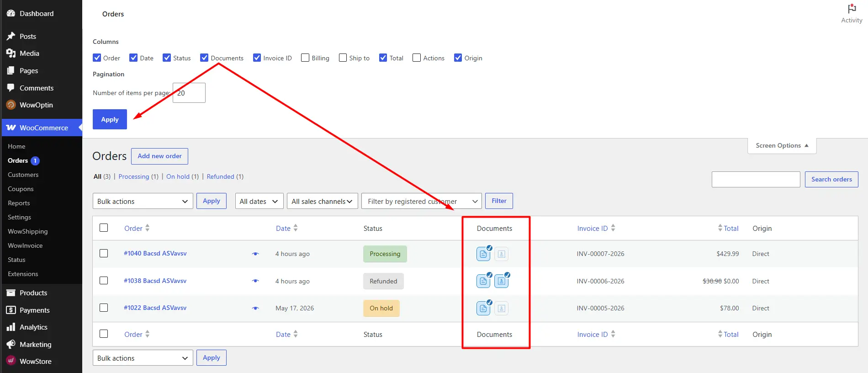Open packing slip icon for order #1038
Screen dimensions: 868x373
pyautogui.click(x=502, y=281)
